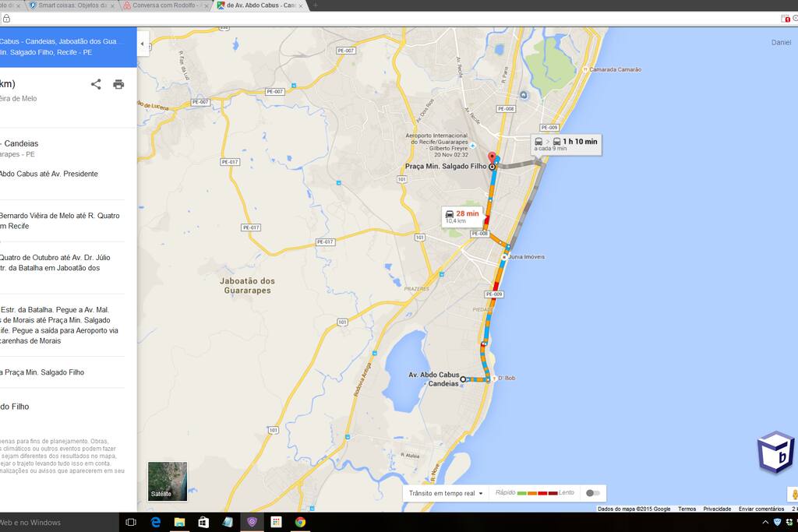Click the Aeroporto Internacional airport icon
The height and width of the screenshot is (532, 798).
[473, 146]
